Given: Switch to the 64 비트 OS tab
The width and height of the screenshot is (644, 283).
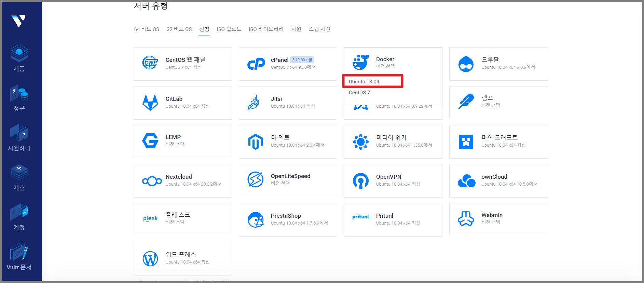Looking at the screenshot, I should [x=147, y=29].
